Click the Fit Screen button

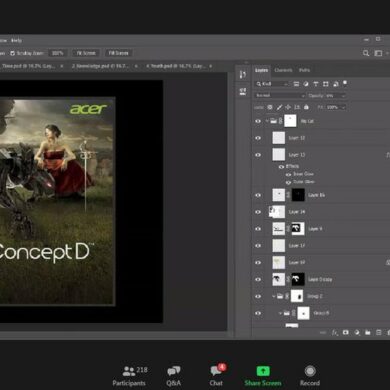[86, 53]
